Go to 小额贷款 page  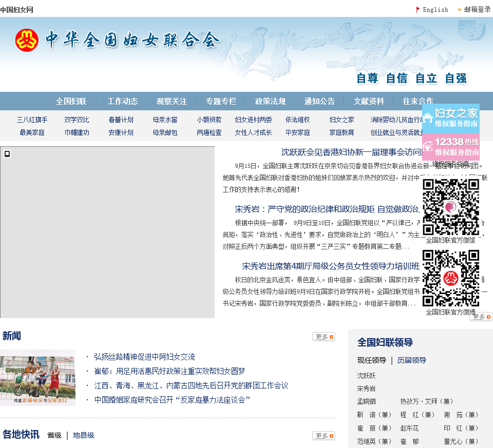point(209,120)
